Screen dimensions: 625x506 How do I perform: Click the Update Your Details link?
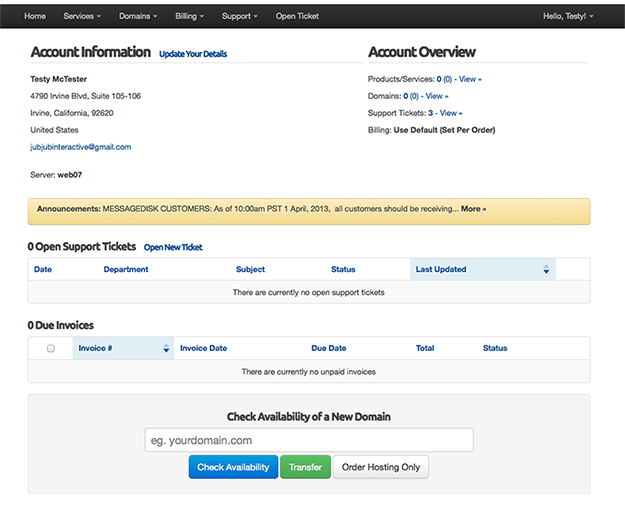click(x=193, y=54)
